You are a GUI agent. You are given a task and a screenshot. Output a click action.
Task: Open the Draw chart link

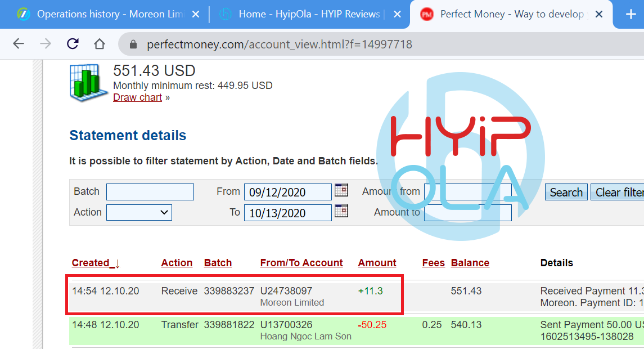click(138, 97)
